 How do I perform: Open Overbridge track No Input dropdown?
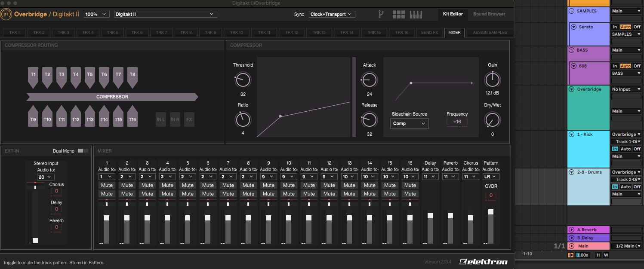(626, 89)
